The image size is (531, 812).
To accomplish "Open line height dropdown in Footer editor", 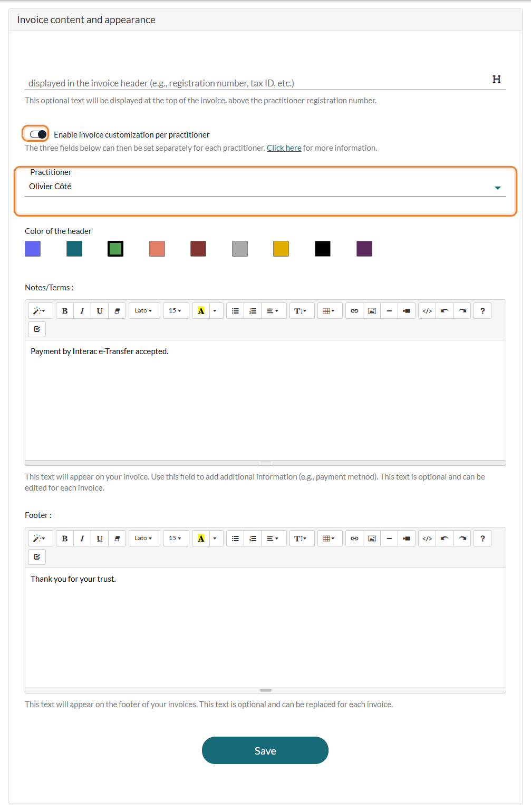I will pyautogui.click(x=302, y=539).
